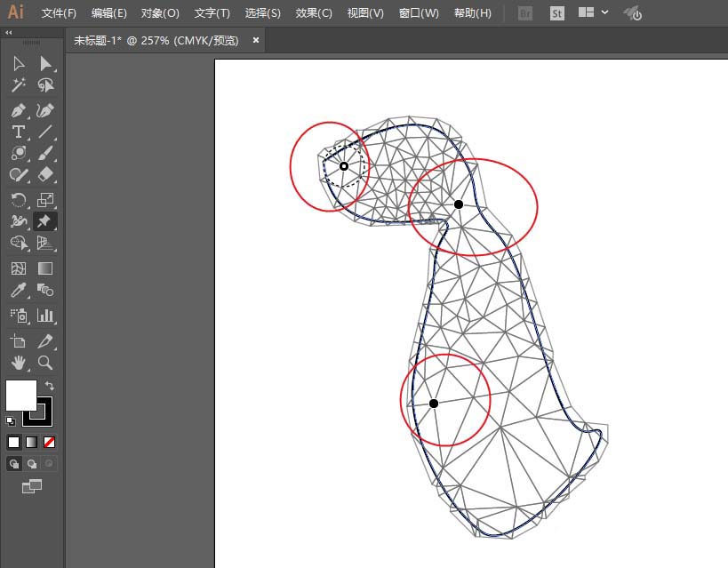The height and width of the screenshot is (568, 728).
Task: Activate the Puppet Warp pin tool
Action: [45, 221]
